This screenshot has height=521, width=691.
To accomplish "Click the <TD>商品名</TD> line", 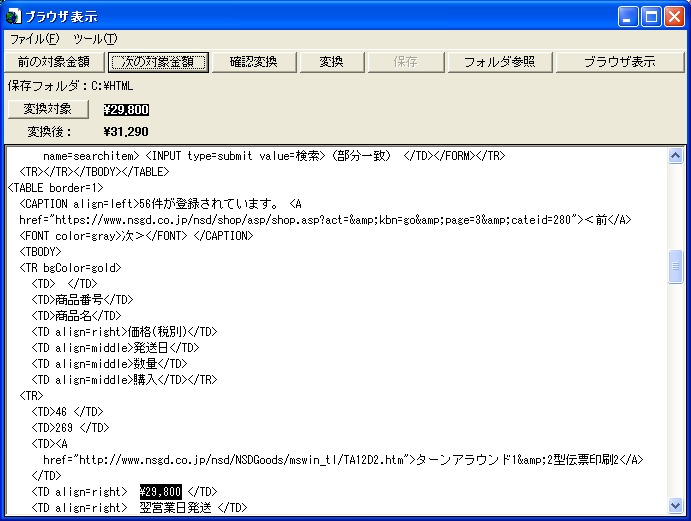I will (x=76, y=316).
